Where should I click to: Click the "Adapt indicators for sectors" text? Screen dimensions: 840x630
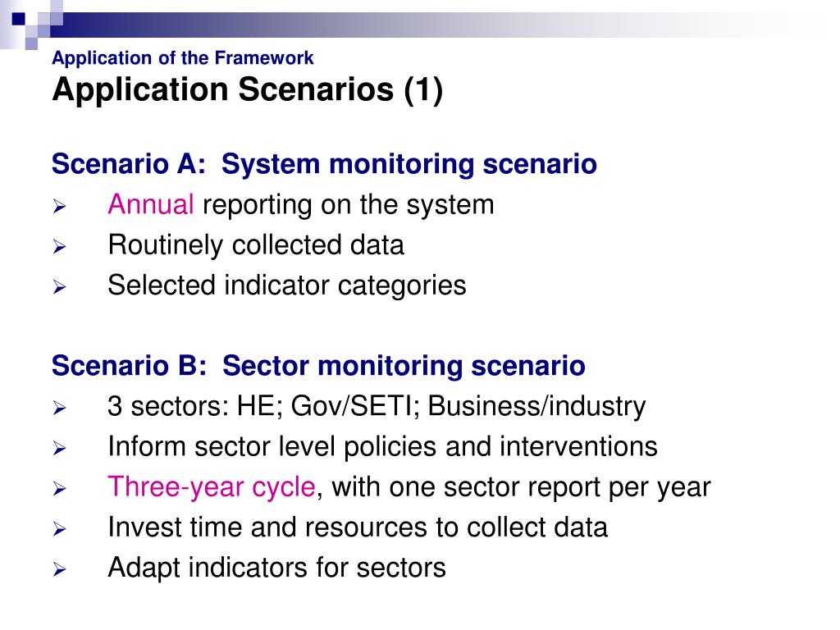[276, 568]
